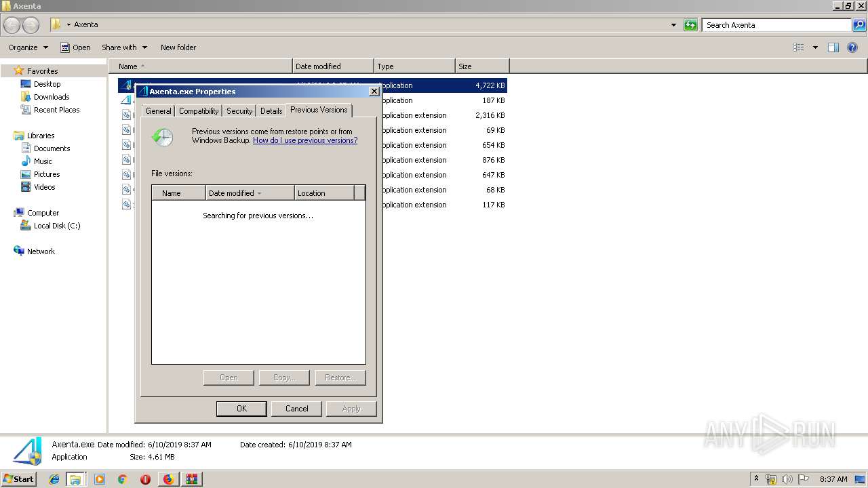Click OK in Axenta.exe Properties
The height and width of the screenshot is (488, 868).
241,409
